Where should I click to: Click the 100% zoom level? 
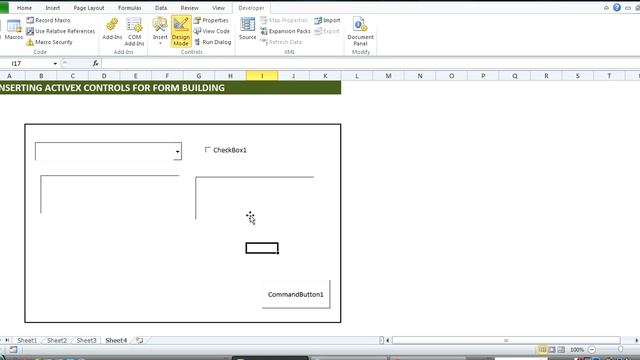(x=577, y=350)
